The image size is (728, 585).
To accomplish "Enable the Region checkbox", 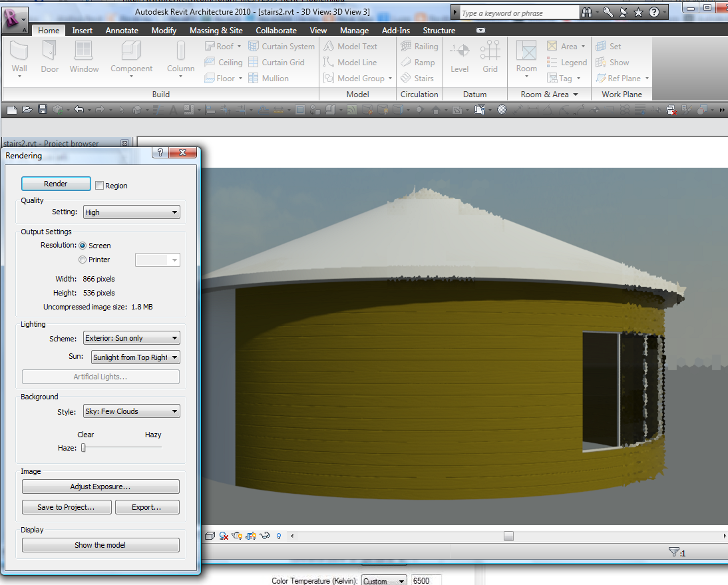I will (x=100, y=186).
